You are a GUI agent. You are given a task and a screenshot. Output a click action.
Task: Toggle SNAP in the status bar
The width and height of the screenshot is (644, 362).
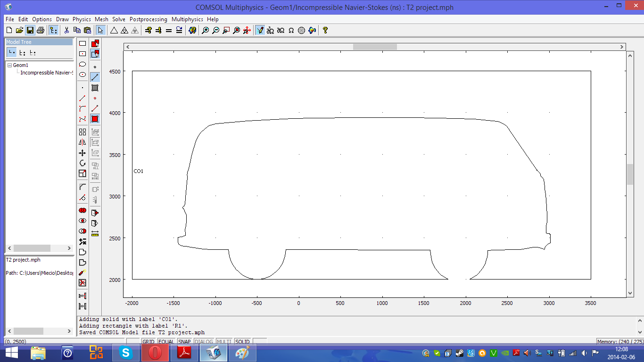click(184, 342)
